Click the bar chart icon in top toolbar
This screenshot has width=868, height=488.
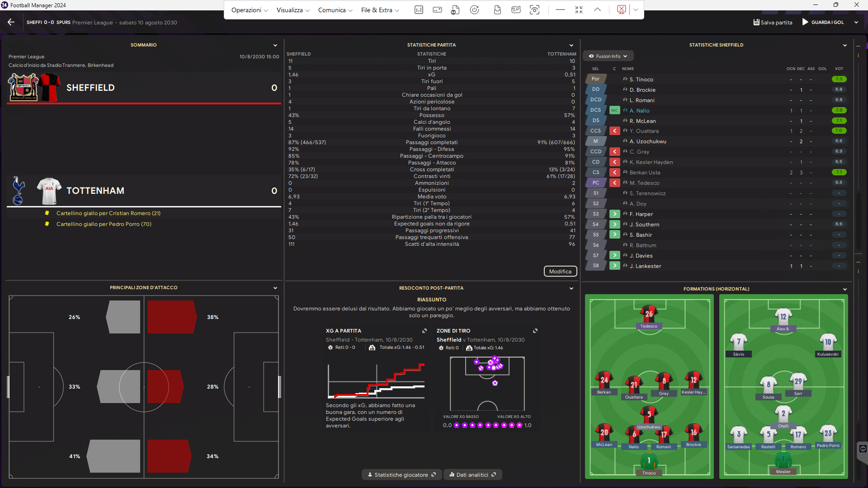419,10
